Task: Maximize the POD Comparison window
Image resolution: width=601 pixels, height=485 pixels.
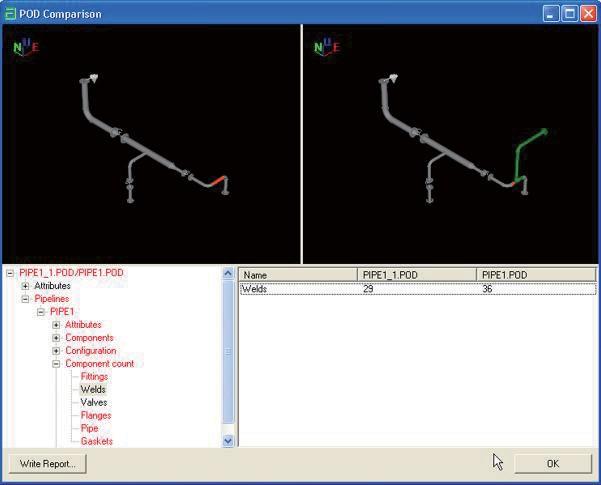Action: (x=569, y=13)
